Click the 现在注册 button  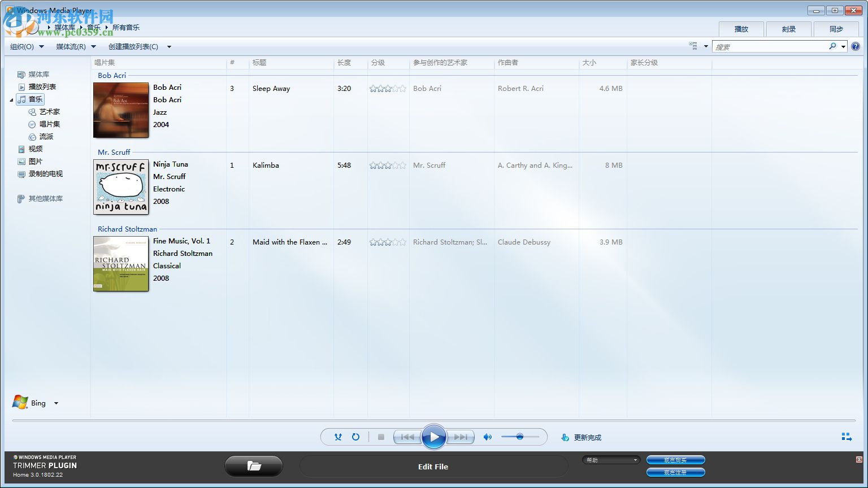675,472
